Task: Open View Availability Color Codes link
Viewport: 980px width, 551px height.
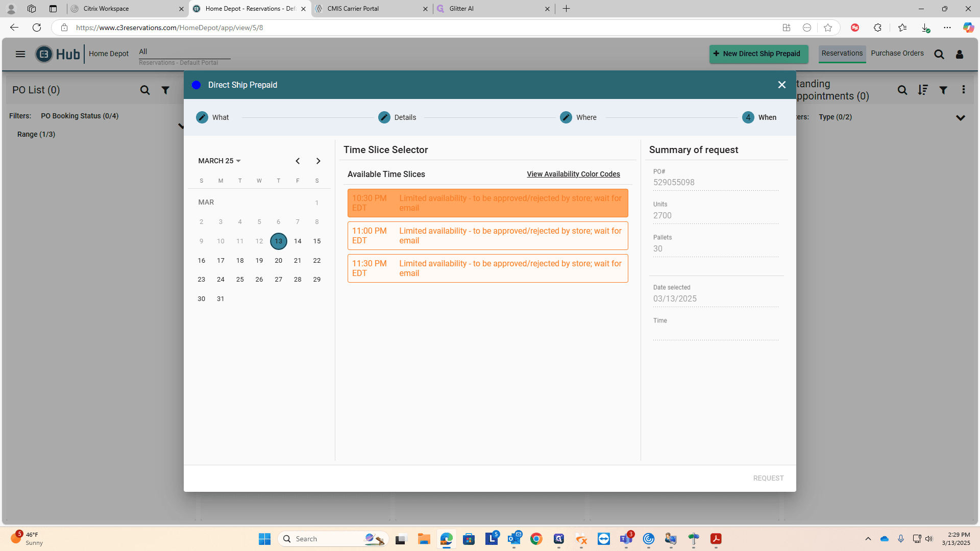Action: click(573, 174)
